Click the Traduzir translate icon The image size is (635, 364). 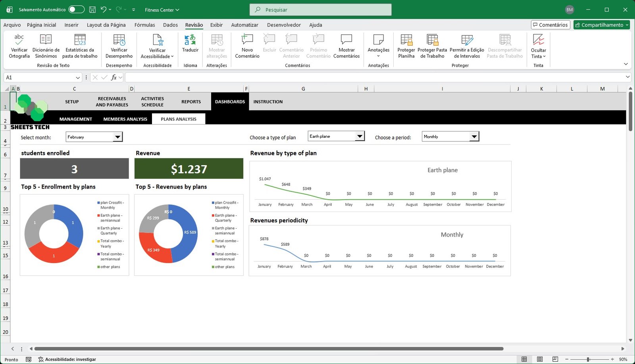[x=190, y=40]
